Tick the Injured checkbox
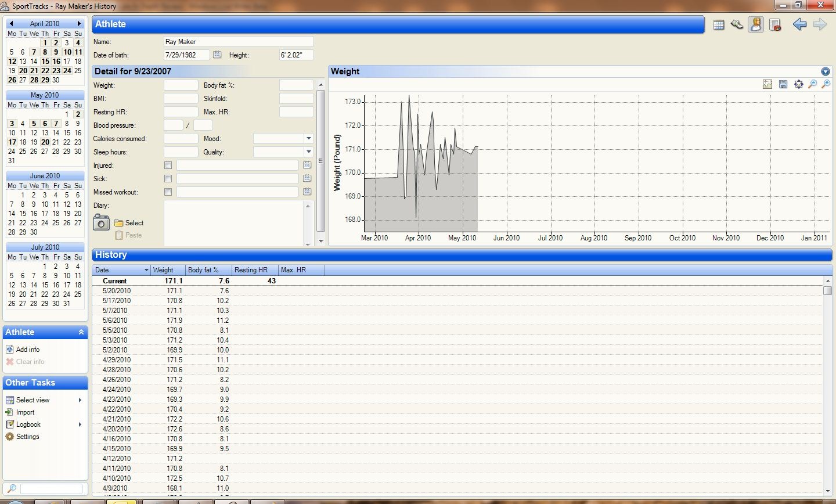This screenshot has width=836, height=504. tap(168, 165)
